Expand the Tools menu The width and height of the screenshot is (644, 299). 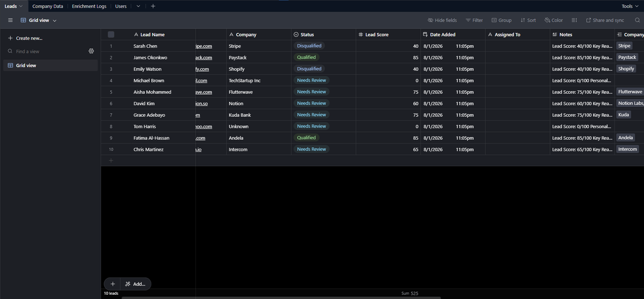pyautogui.click(x=630, y=6)
